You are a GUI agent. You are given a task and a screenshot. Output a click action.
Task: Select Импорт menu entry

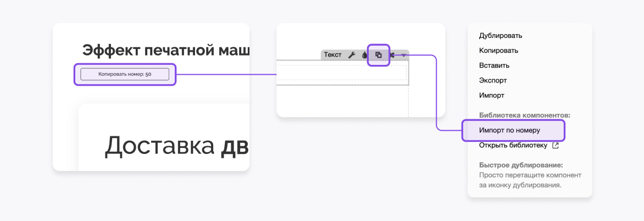(491, 95)
